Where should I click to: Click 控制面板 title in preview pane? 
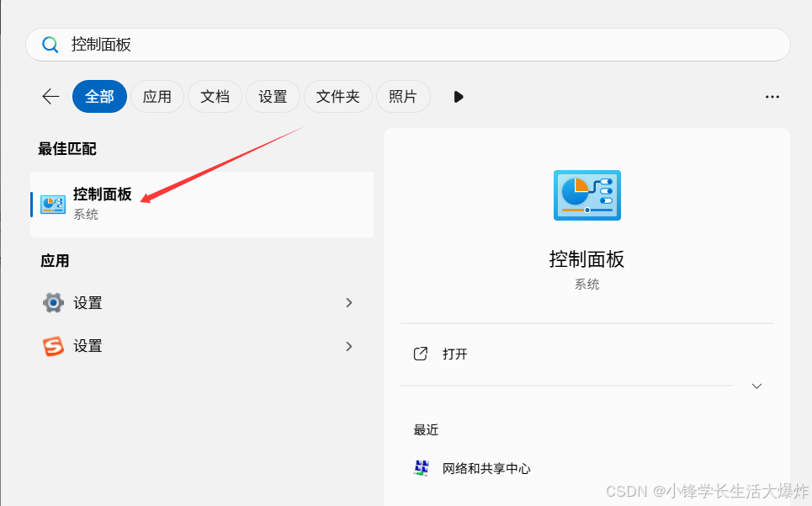click(586, 259)
